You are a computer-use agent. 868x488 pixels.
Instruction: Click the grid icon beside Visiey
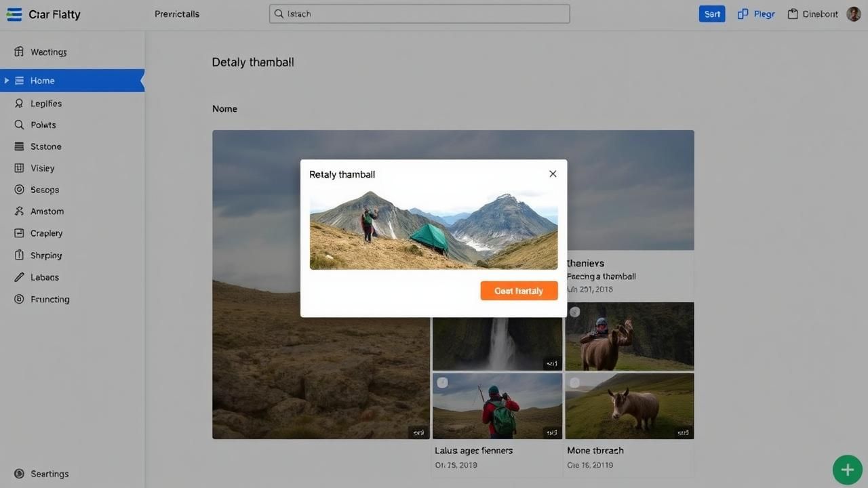19,168
